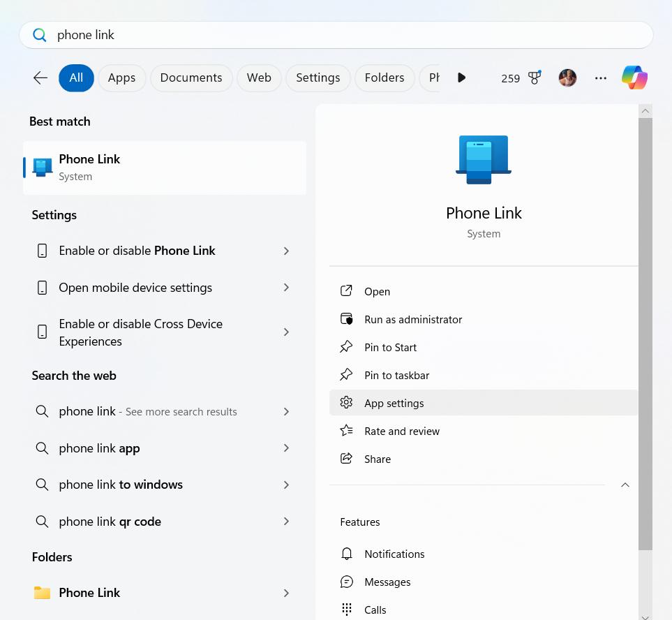The width and height of the screenshot is (672, 620).
Task: Open the Calls feature
Action: pos(375,610)
